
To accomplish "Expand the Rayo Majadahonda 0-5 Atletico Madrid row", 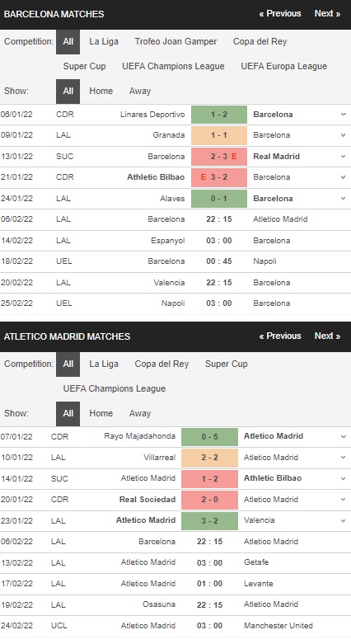I will click(x=344, y=436).
